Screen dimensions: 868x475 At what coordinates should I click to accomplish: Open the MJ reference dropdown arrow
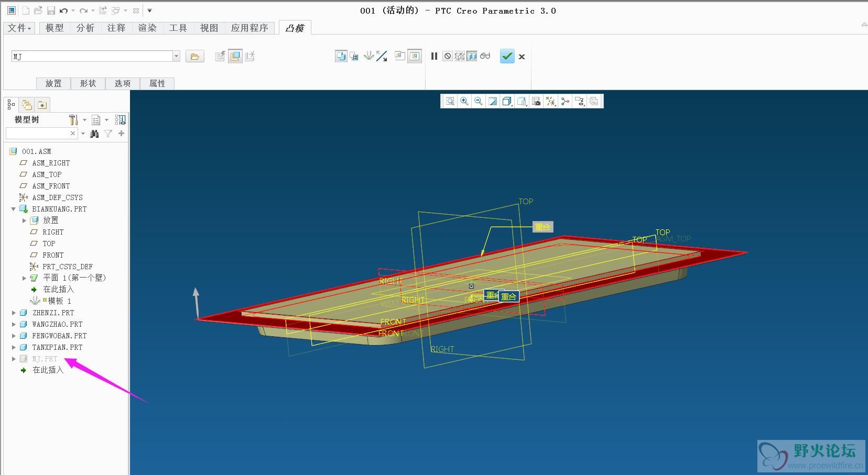tap(176, 56)
